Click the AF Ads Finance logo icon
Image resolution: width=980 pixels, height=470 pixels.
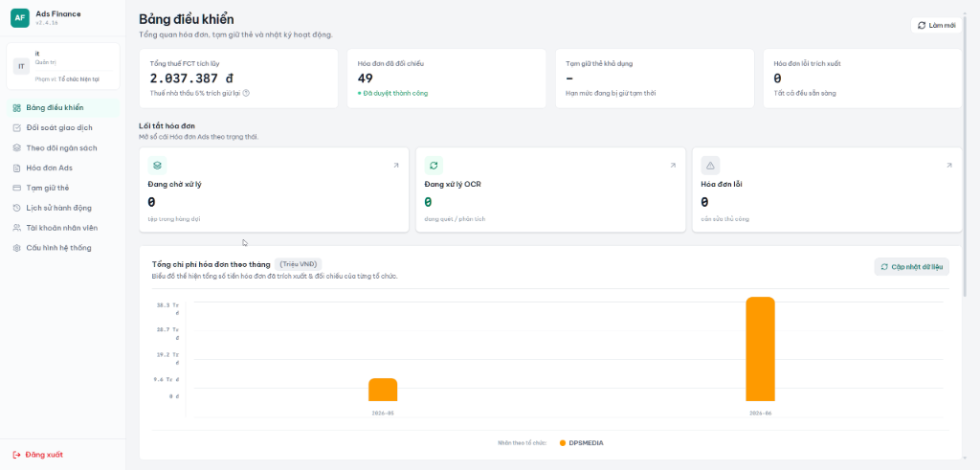pos(19,18)
